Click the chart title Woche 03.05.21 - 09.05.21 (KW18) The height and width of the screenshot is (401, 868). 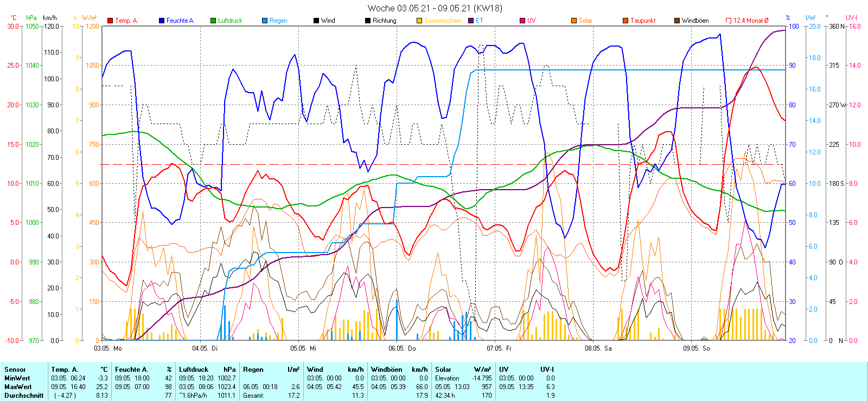coord(435,8)
